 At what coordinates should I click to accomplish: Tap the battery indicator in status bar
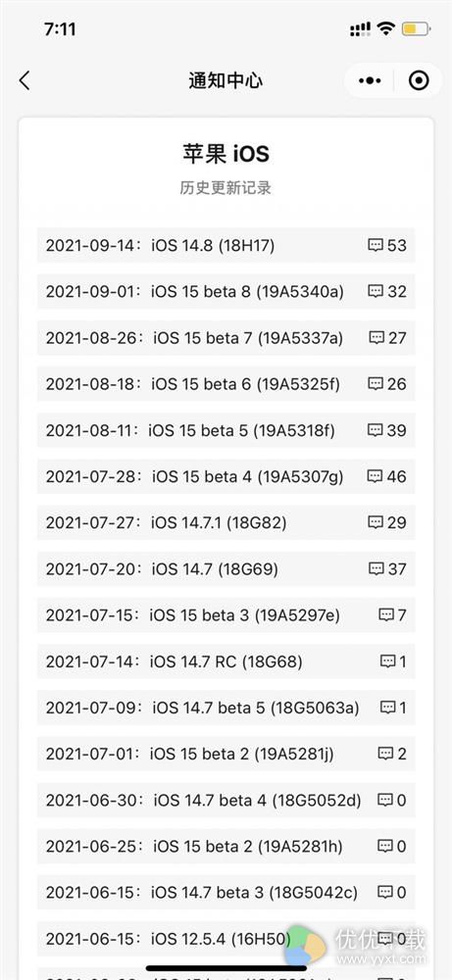click(415, 28)
